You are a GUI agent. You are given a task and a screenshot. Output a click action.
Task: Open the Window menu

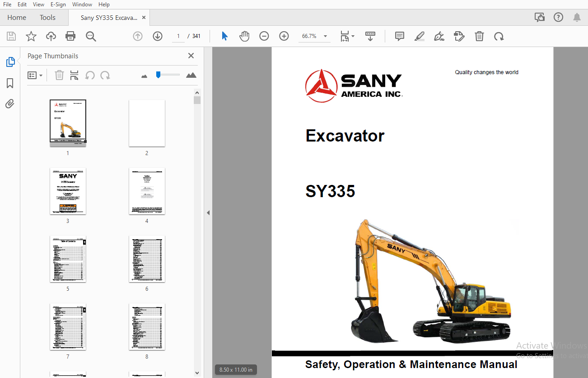tap(82, 4)
